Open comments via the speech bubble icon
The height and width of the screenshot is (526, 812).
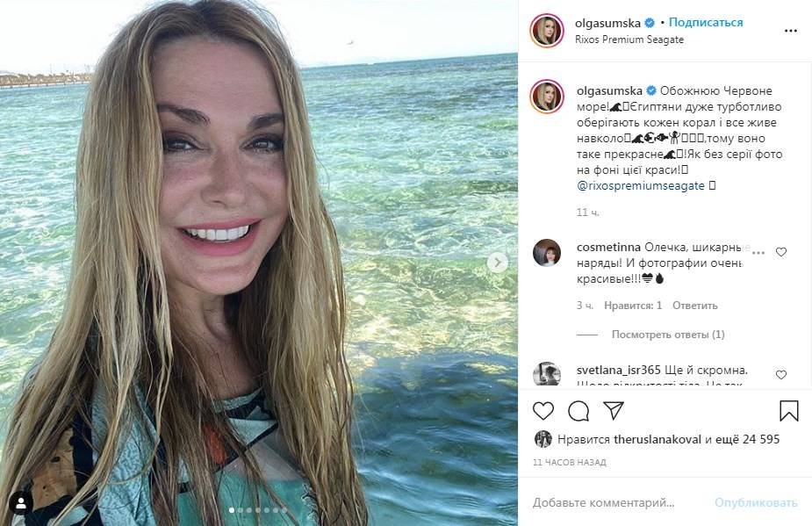(578, 410)
